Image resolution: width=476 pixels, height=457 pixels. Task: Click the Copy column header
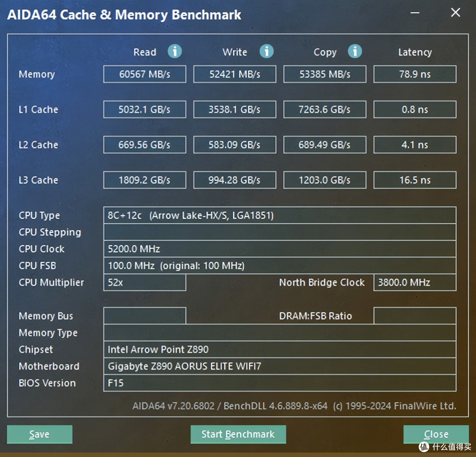tap(325, 52)
